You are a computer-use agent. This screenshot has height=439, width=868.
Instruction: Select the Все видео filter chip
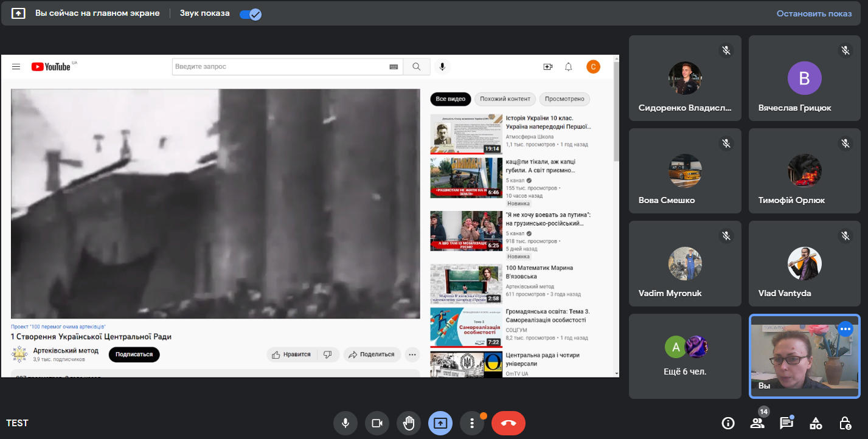click(x=451, y=99)
